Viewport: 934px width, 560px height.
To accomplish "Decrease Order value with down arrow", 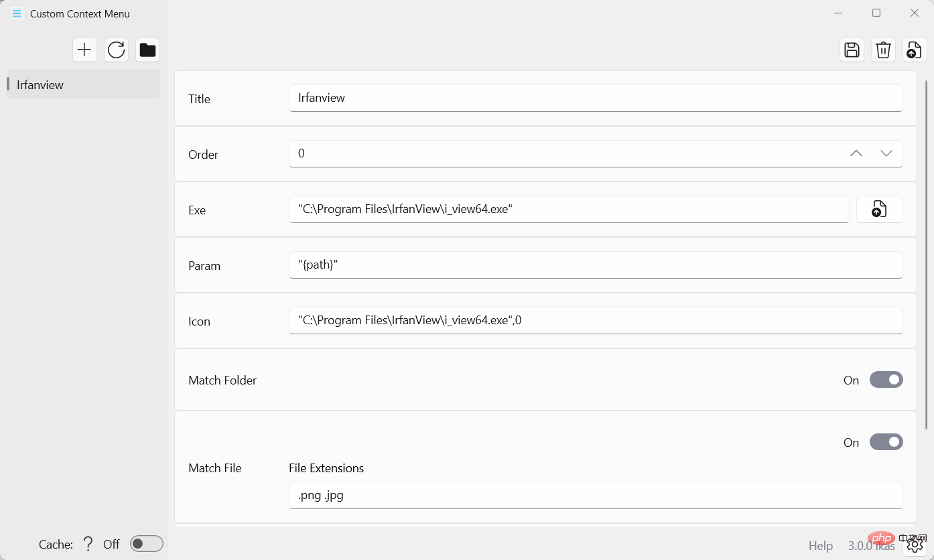I will tap(886, 153).
